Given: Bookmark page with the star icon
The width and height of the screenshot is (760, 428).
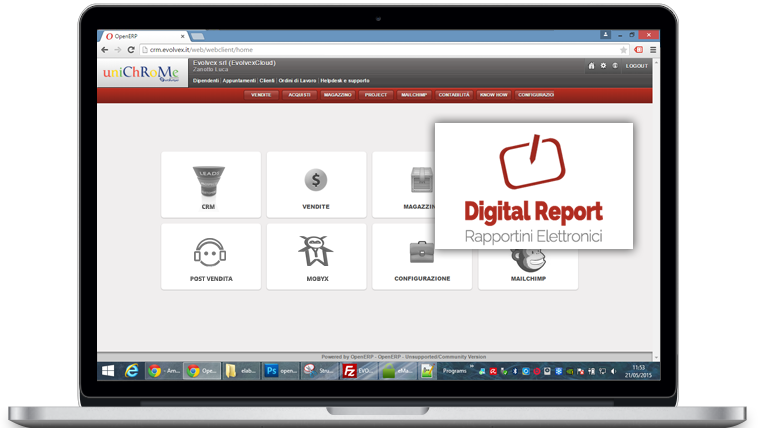Looking at the screenshot, I should pos(623,50).
